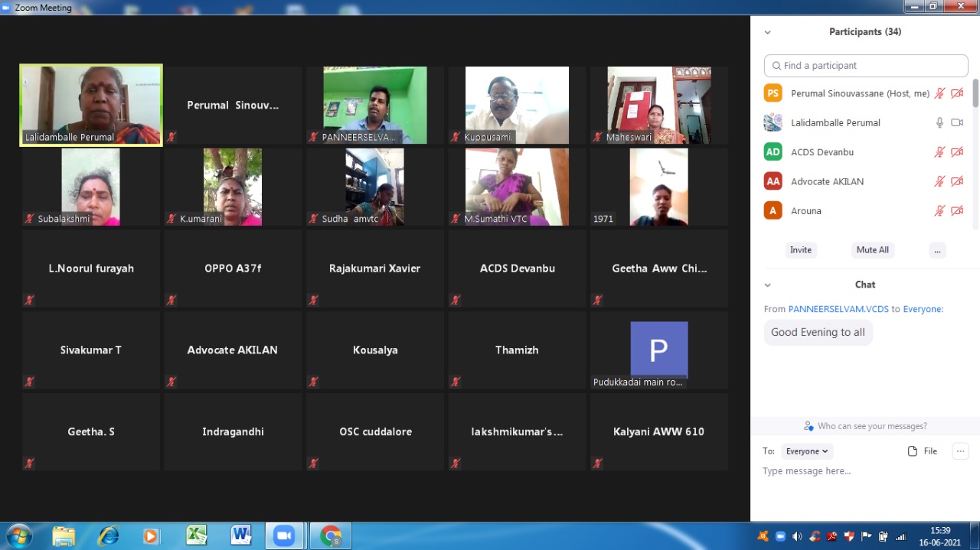Open the 'Everyone' recipient dropdown
The image size is (980, 550).
[807, 451]
